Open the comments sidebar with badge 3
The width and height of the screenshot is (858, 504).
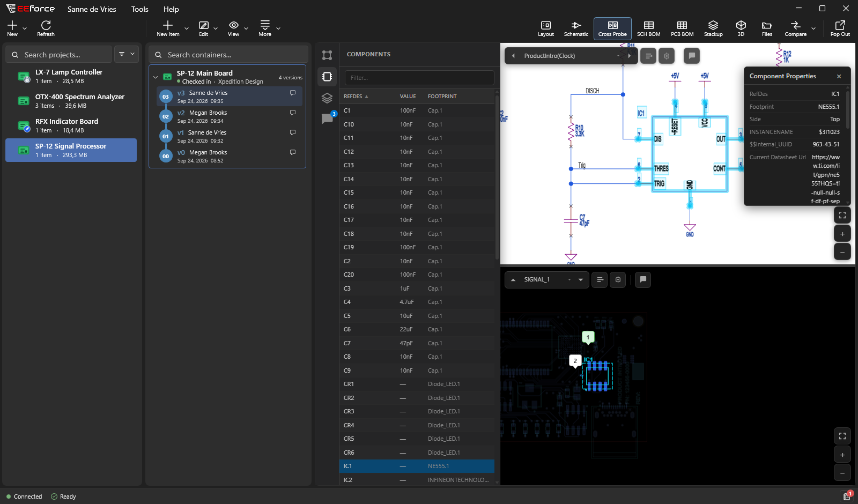327,119
